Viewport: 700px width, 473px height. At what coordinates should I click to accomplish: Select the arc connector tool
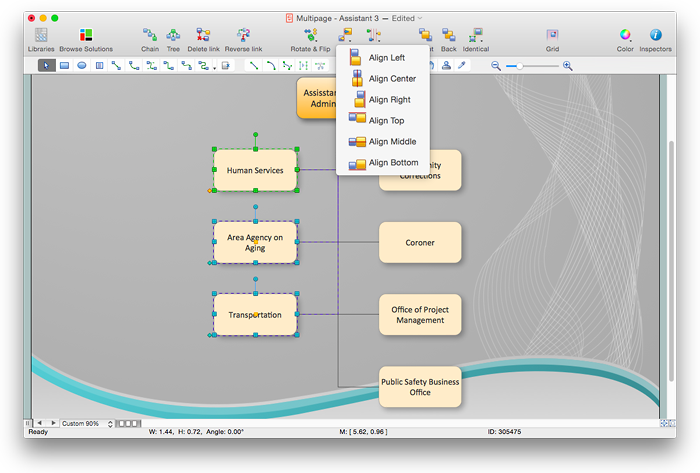point(134,66)
